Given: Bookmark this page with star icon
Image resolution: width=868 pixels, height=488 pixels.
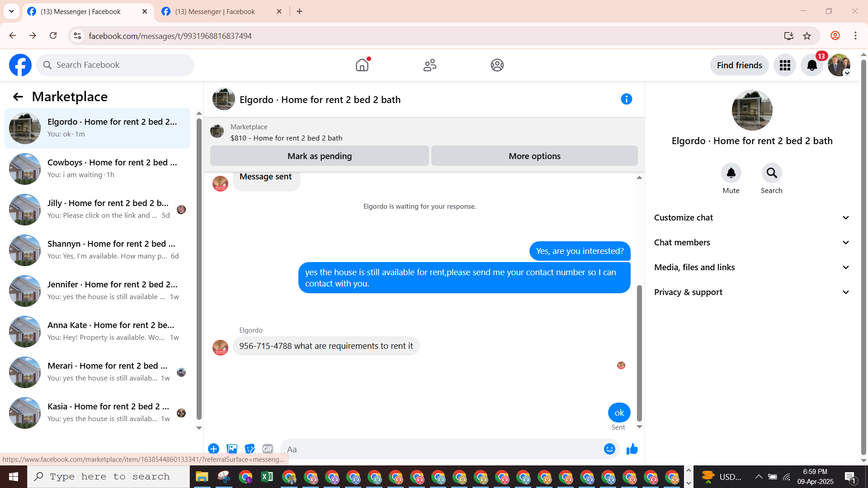Looking at the screenshot, I should [807, 36].
